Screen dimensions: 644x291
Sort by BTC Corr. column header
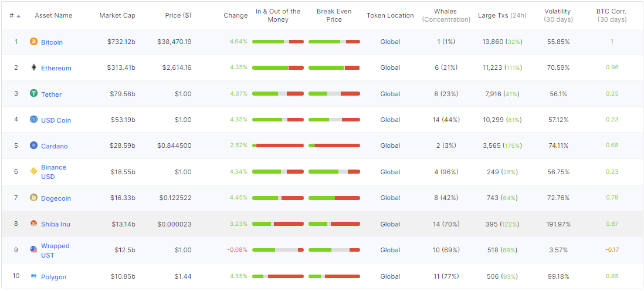(611, 15)
